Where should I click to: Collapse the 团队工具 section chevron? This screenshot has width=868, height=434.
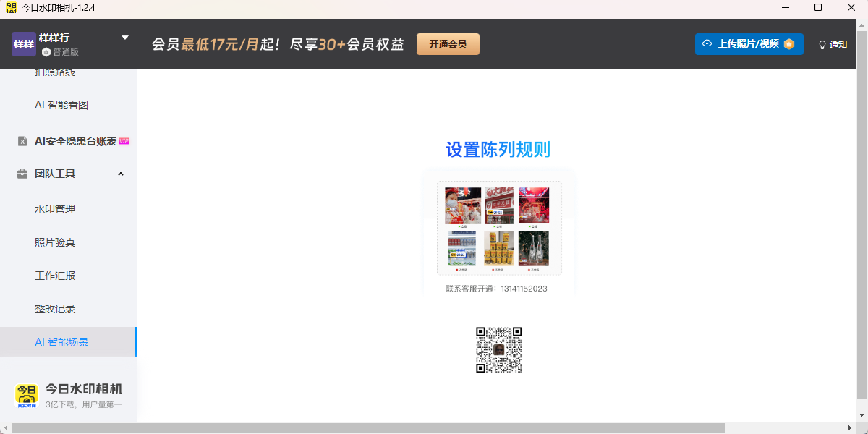(x=121, y=174)
